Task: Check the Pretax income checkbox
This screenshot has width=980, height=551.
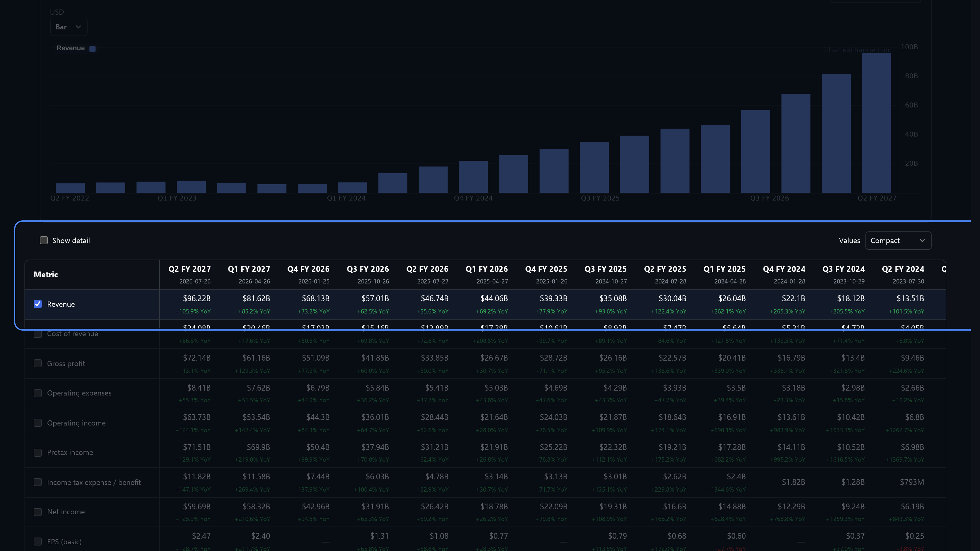Action: [38, 452]
